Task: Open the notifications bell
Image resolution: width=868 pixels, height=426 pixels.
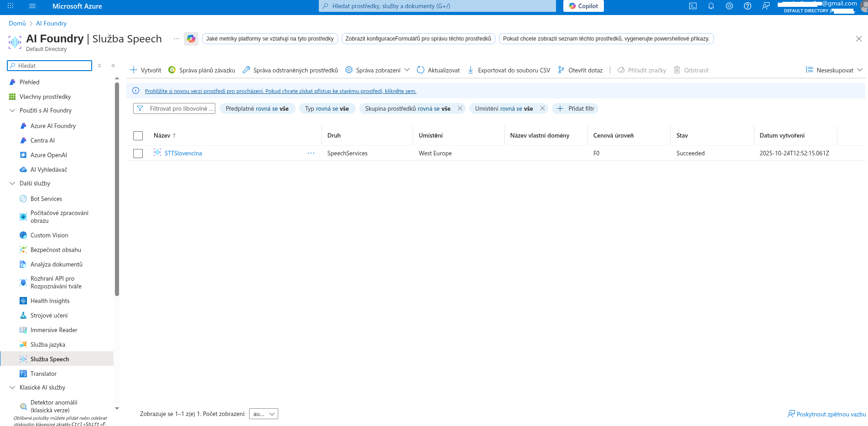Action: pyautogui.click(x=711, y=6)
